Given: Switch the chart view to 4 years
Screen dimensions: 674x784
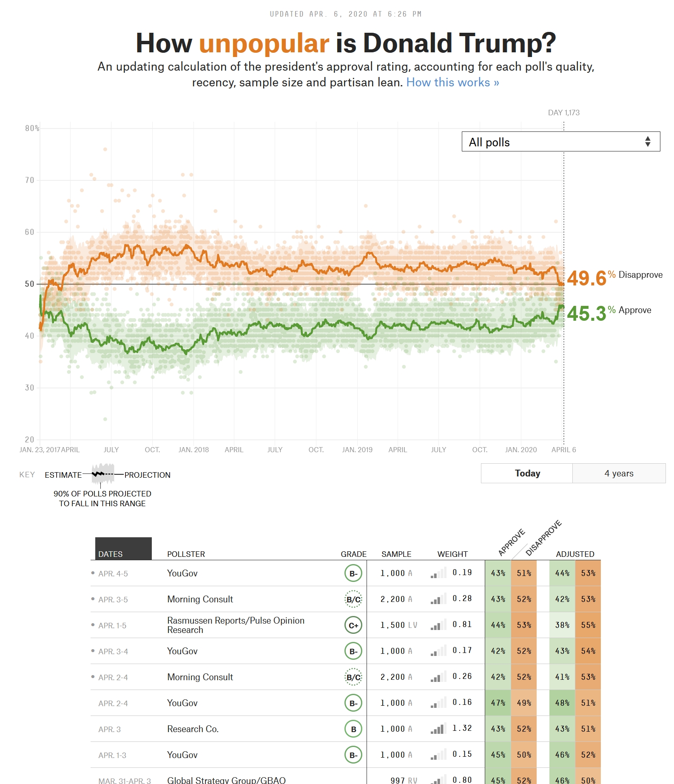Looking at the screenshot, I should tap(619, 473).
